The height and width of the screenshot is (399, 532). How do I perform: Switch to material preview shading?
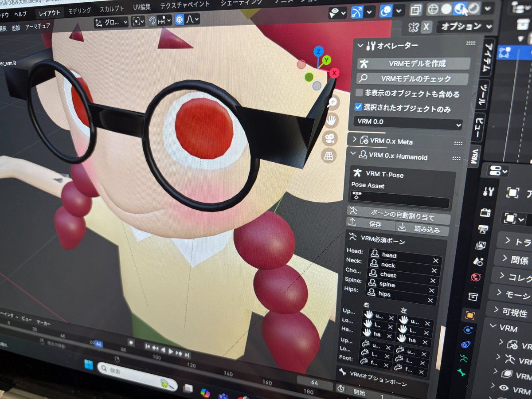pos(460,8)
